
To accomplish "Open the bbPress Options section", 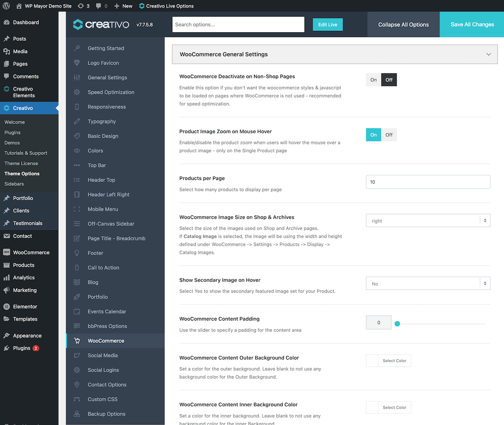I will click(115, 326).
